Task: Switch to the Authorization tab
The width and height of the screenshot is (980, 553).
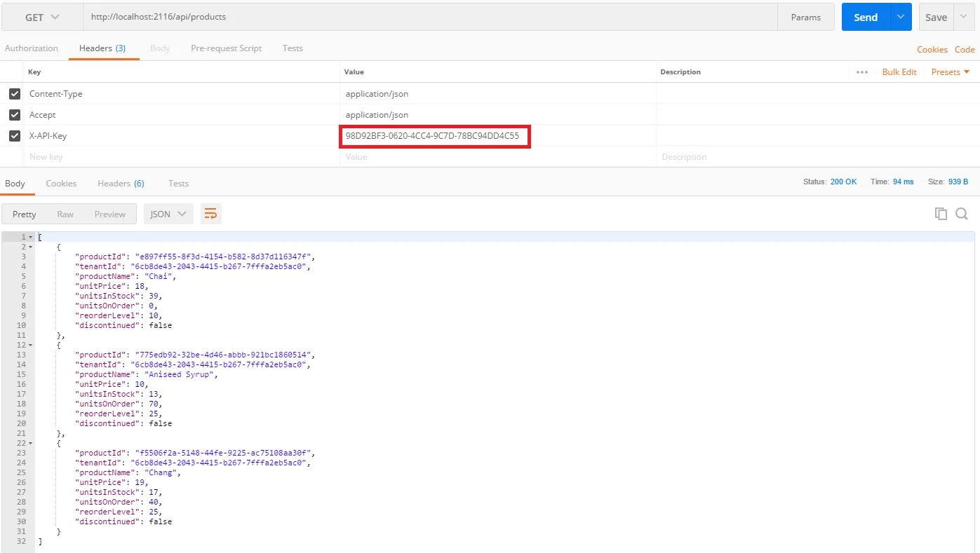Action: [x=32, y=48]
